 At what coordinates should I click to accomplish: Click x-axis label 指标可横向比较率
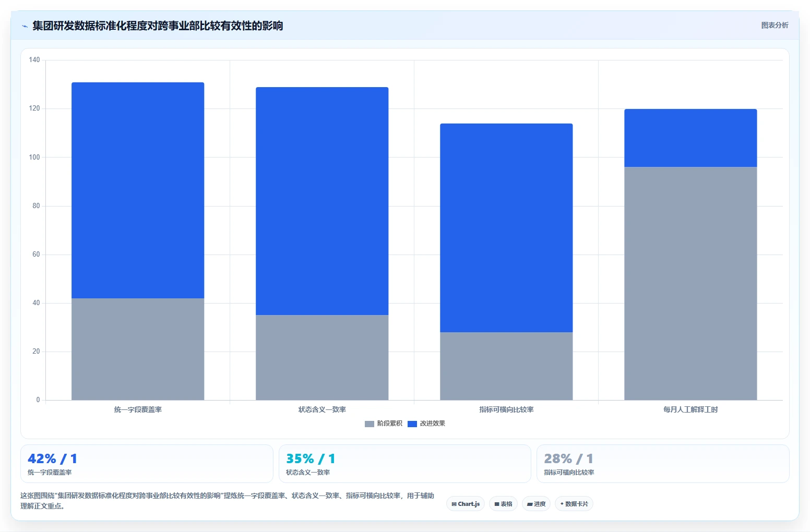coord(506,409)
